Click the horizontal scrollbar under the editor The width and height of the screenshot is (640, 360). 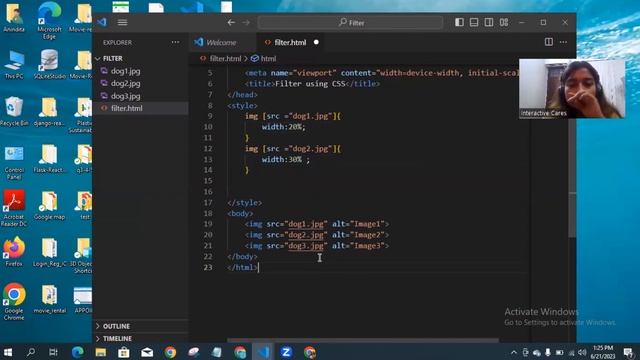(362, 340)
